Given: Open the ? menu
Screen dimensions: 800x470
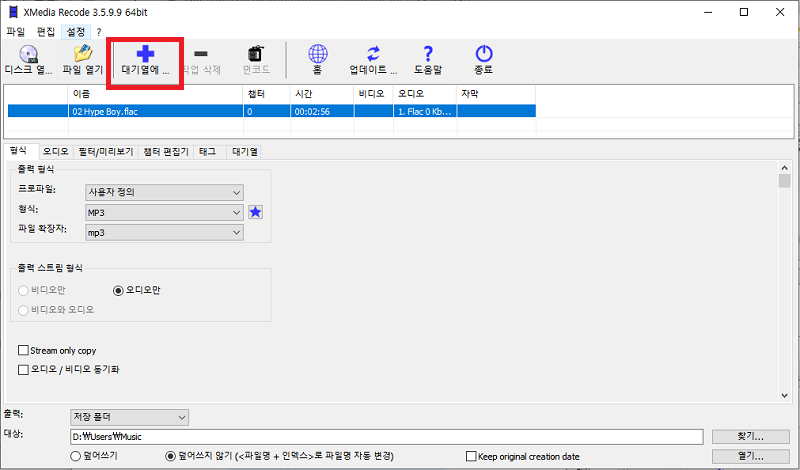Looking at the screenshot, I should tap(99, 32).
